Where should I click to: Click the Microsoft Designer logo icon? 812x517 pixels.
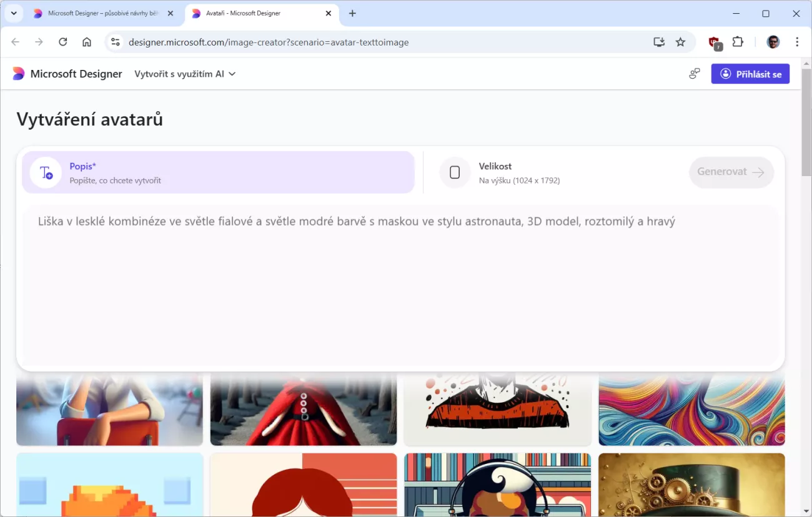pyautogui.click(x=19, y=74)
